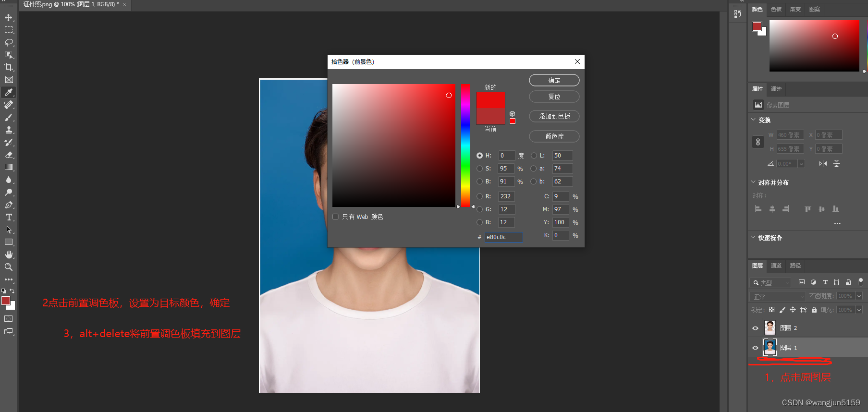Select the Eyedropper tool
Image resolution: width=868 pixels, height=412 pixels.
pyautogui.click(x=9, y=92)
